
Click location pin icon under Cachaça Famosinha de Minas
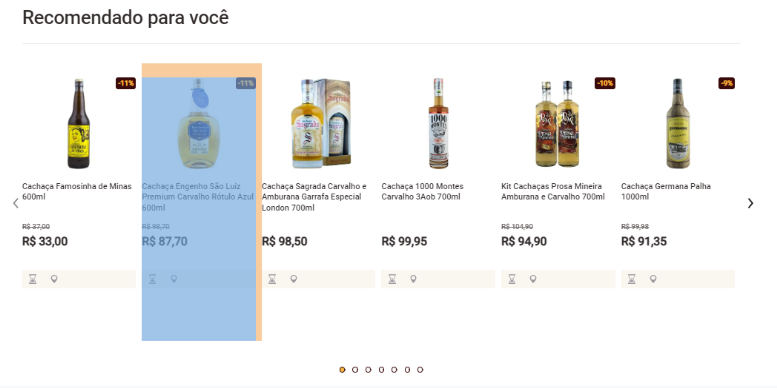point(54,279)
